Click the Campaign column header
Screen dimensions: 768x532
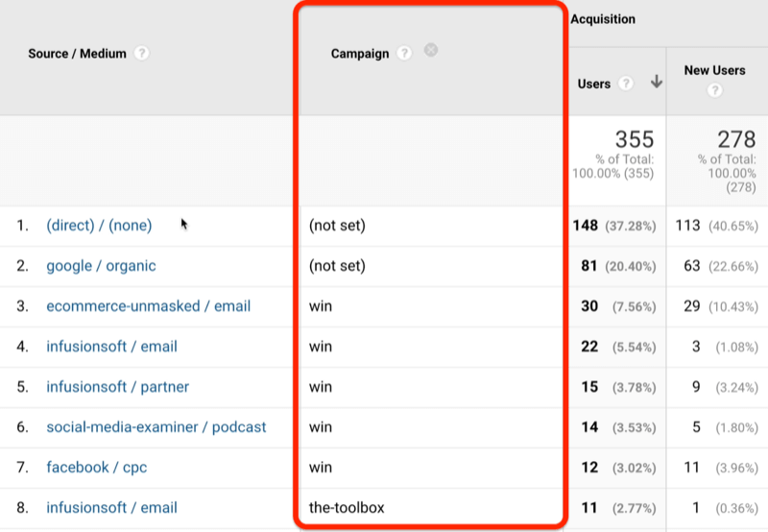point(359,54)
